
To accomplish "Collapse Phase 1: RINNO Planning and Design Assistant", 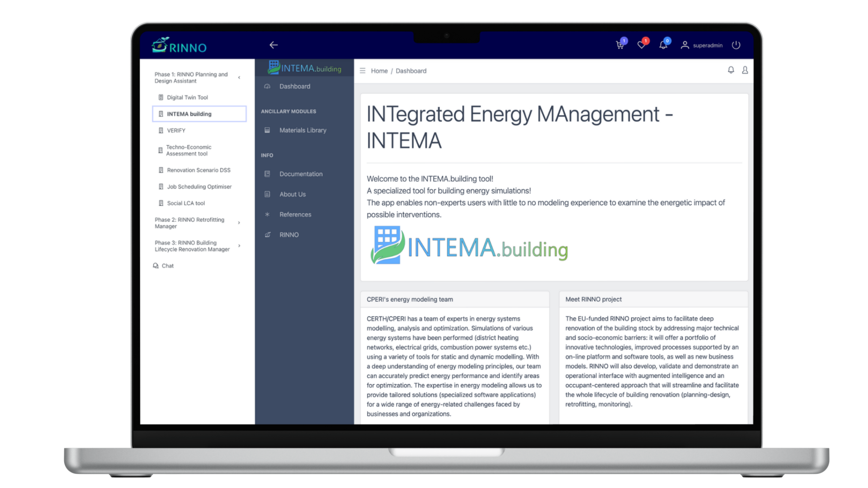I will (x=239, y=77).
